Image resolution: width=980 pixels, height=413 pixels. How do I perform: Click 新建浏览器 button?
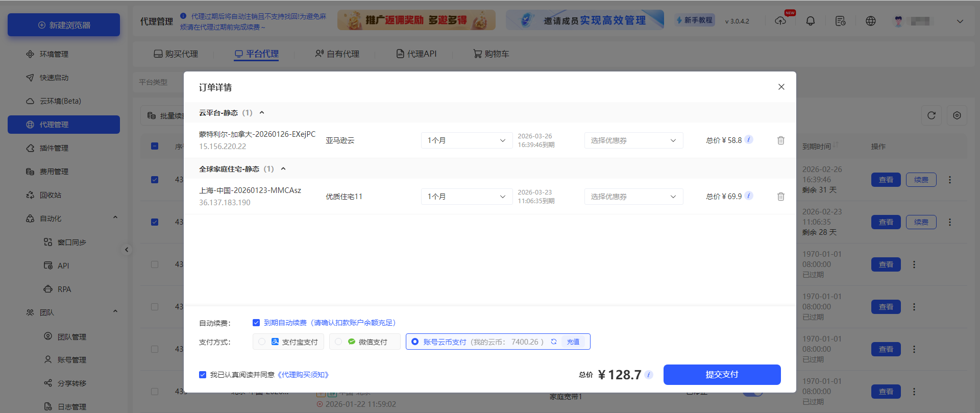64,25
